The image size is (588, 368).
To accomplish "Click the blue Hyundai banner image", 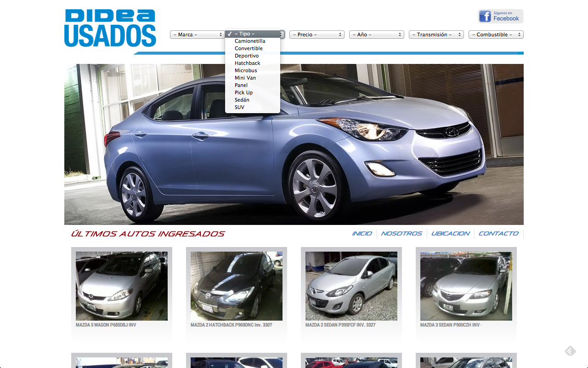I will pyautogui.click(x=294, y=144).
